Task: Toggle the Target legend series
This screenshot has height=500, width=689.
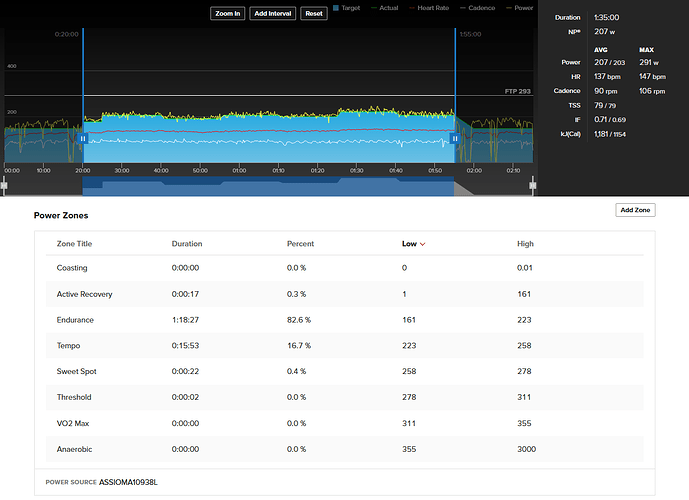Action: tap(347, 8)
